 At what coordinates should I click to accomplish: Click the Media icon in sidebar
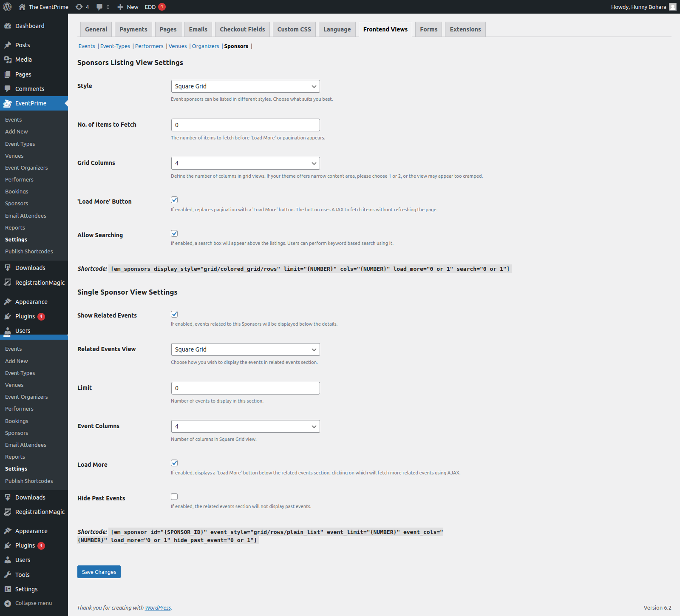(8, 60)
